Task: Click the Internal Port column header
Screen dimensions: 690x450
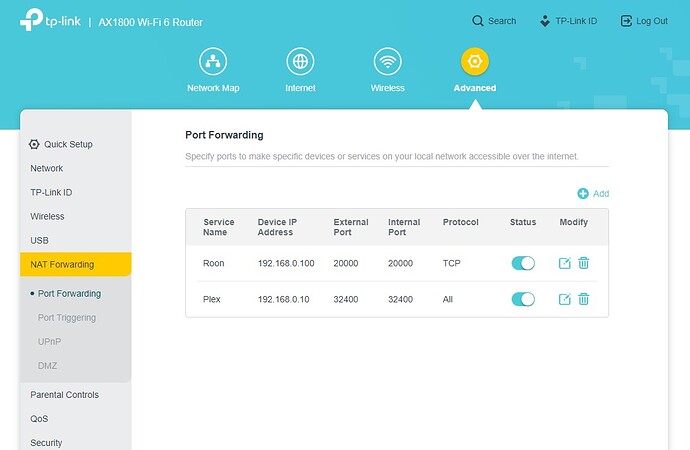Action: pyautogui.click(x=404, y=227)
